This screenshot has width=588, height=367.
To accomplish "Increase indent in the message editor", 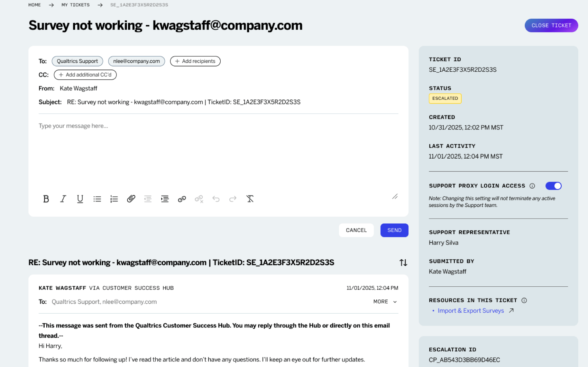I will pyautogui.click(x=165, y=199).
